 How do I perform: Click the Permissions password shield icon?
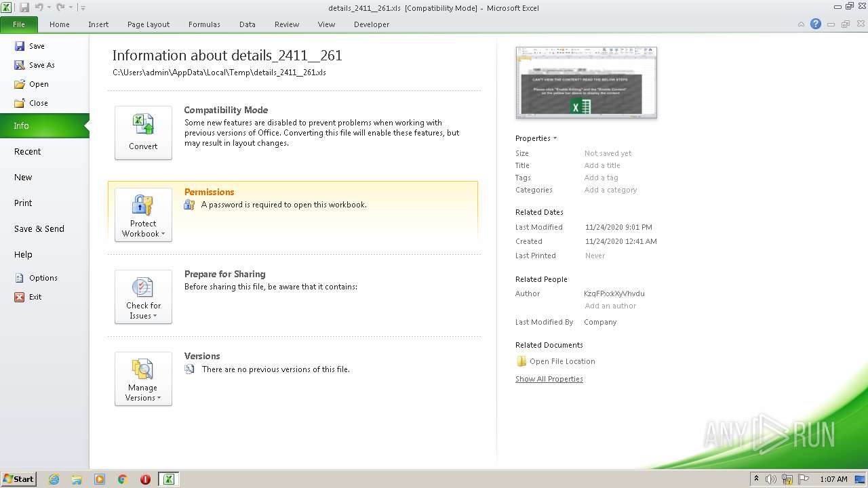[x=189, y=204]
